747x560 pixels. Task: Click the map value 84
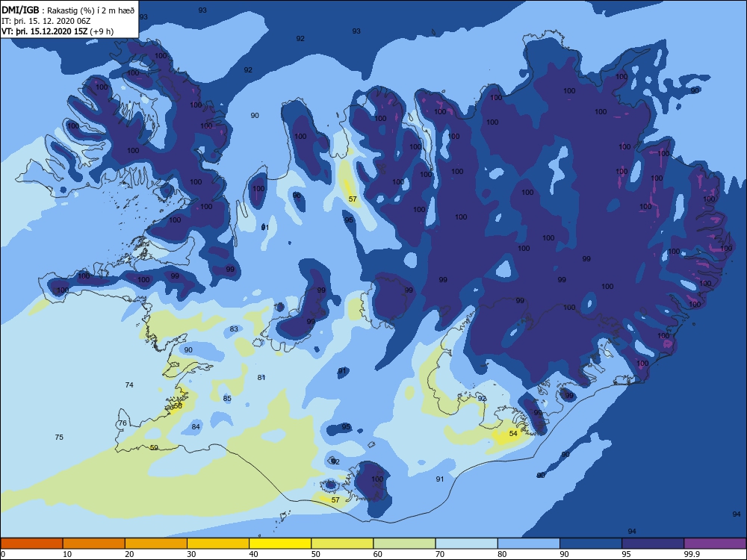(196, 426)
